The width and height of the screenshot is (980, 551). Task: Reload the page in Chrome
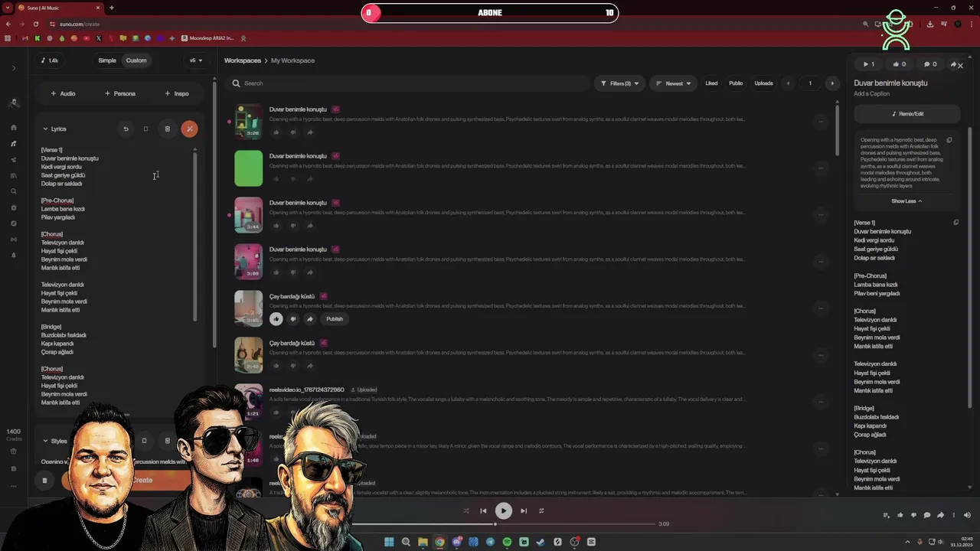point(35,24)
